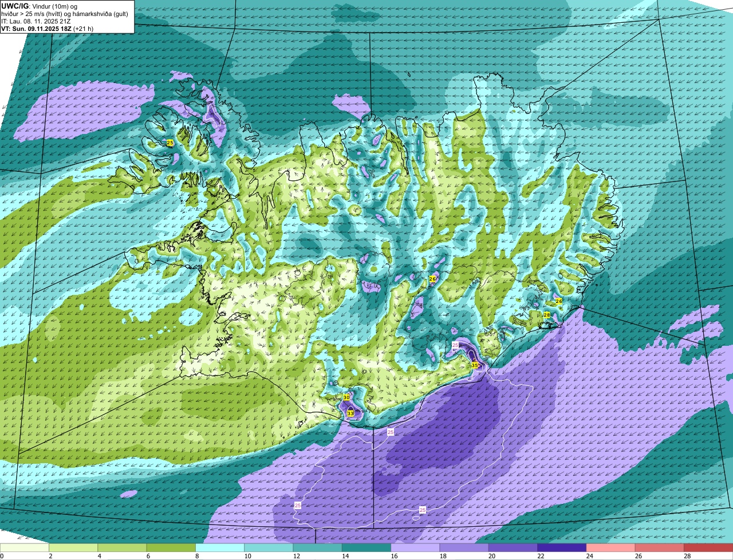Click the 'IT: Lau. 08. 11. 2025 21Z' line
The image size is (733, 560).
36,21
